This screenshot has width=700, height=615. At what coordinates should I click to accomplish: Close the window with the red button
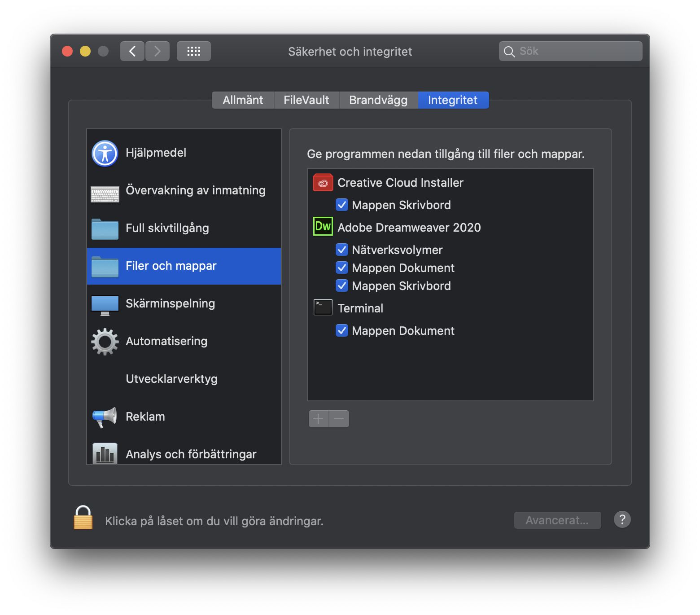coord(67,51)
